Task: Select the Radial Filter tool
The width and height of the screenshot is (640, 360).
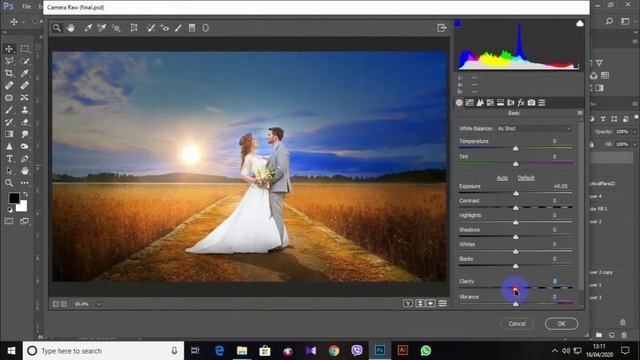Action: point(205,28)
